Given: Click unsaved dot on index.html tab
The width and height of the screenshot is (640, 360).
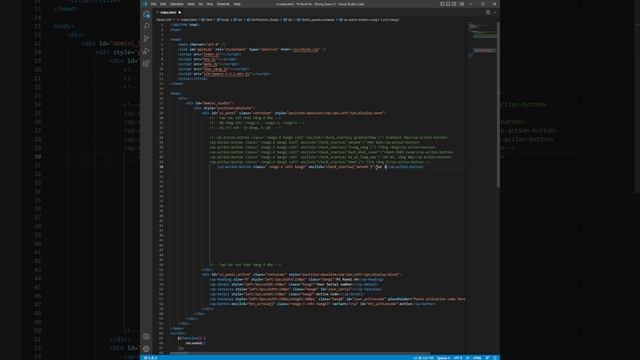Looking at the screenshot, I should pos(180,13).
